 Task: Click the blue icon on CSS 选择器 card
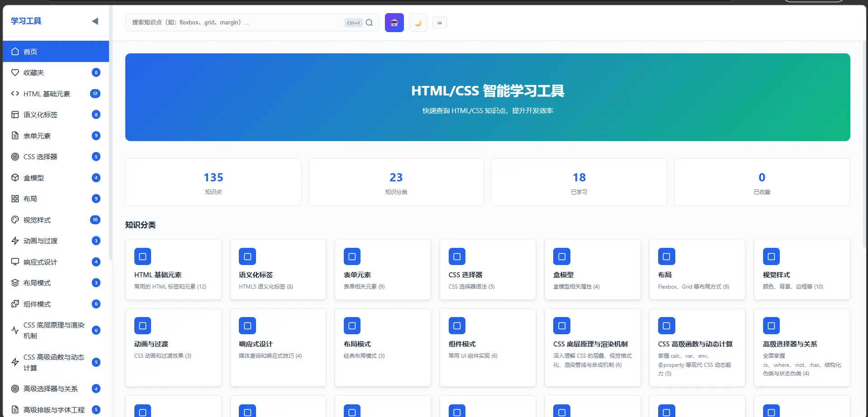[457, 256]
